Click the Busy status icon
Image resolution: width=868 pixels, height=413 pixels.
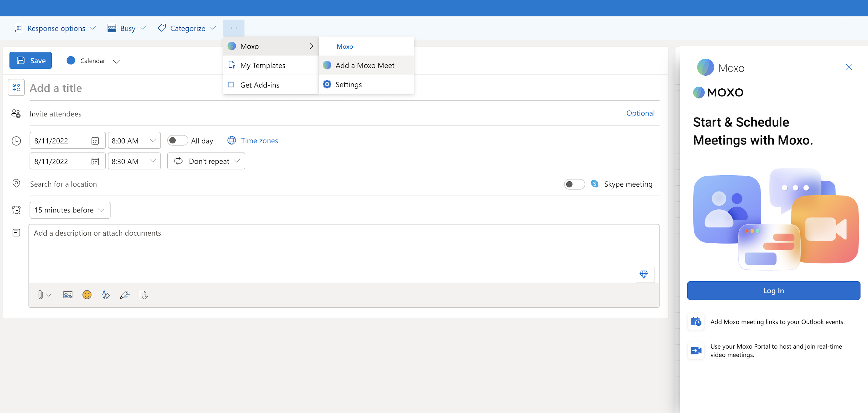click(112, 28)
